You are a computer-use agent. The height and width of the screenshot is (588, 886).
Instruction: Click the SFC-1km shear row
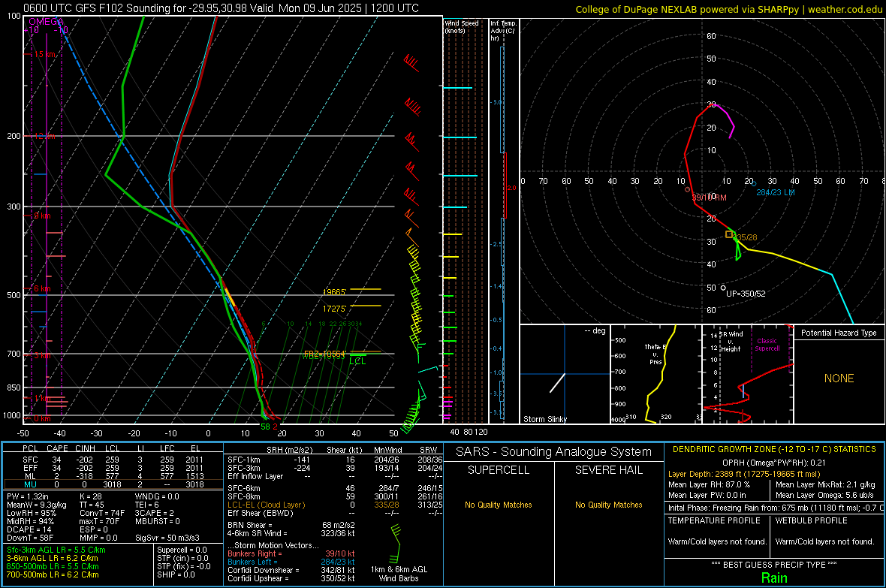(x=336, y=460)
